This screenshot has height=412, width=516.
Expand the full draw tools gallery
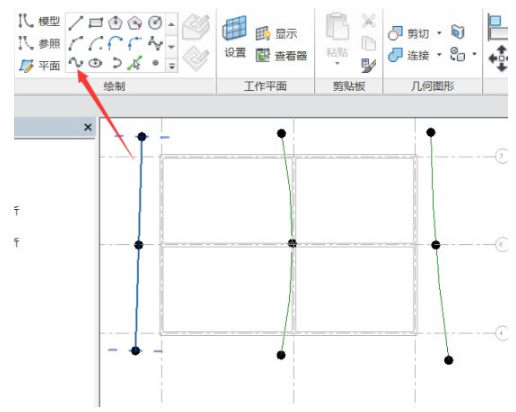[x=172, y=66]
